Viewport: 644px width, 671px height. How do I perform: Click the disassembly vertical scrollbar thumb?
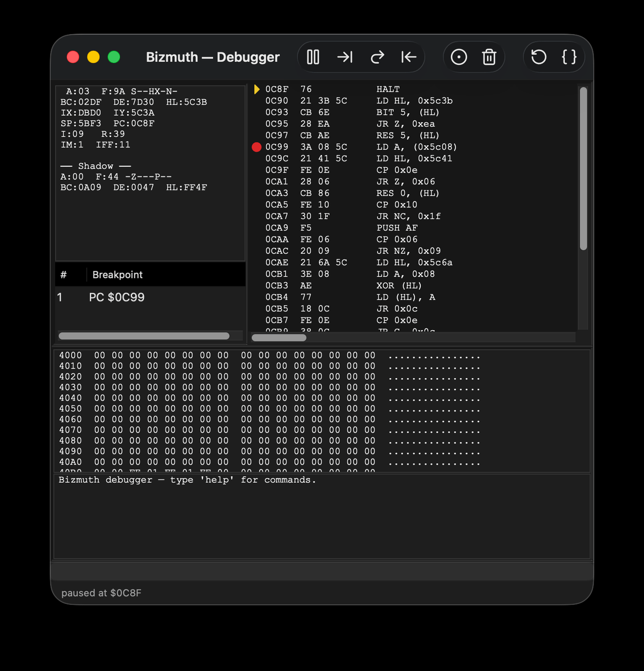[583, 168]
